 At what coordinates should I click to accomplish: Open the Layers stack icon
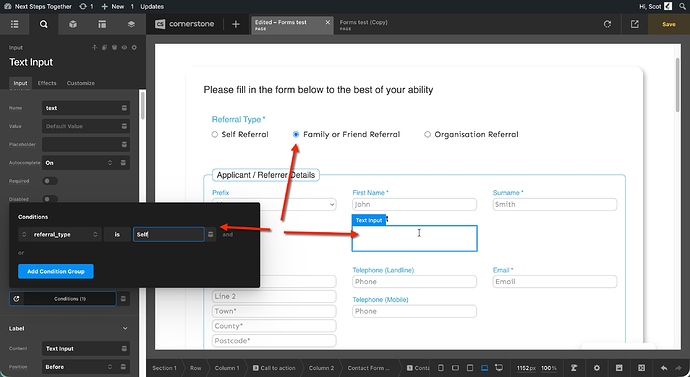[131, 24]
